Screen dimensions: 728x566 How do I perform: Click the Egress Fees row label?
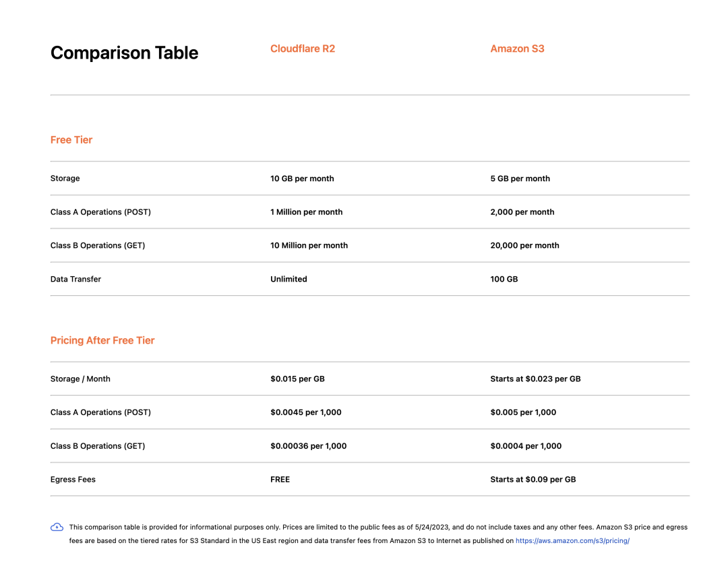[x=73, y=479]
